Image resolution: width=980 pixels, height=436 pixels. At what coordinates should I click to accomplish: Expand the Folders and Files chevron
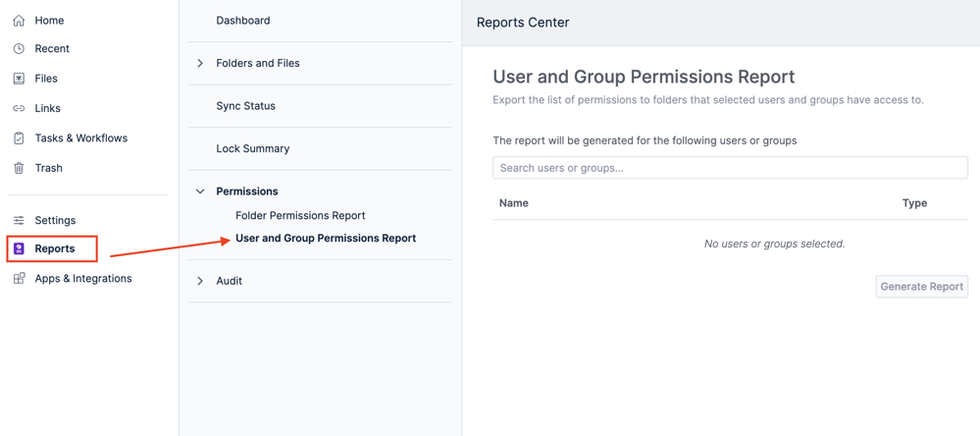200,63
